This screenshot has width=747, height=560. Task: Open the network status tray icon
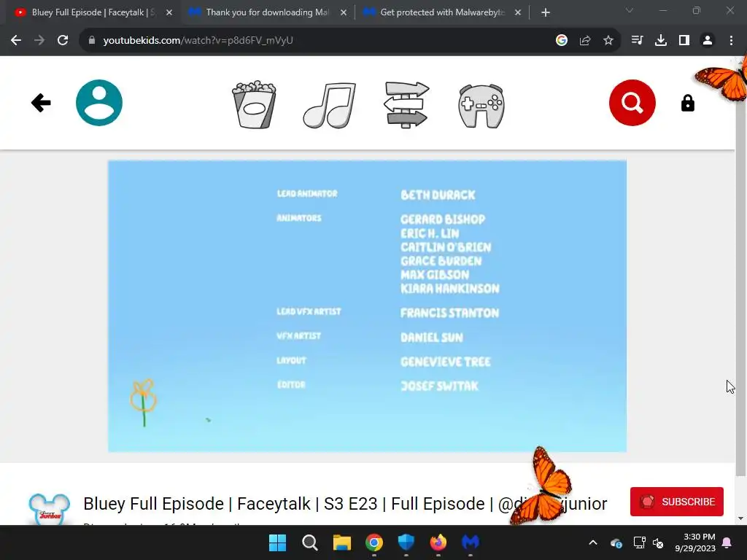pos(639,542)
